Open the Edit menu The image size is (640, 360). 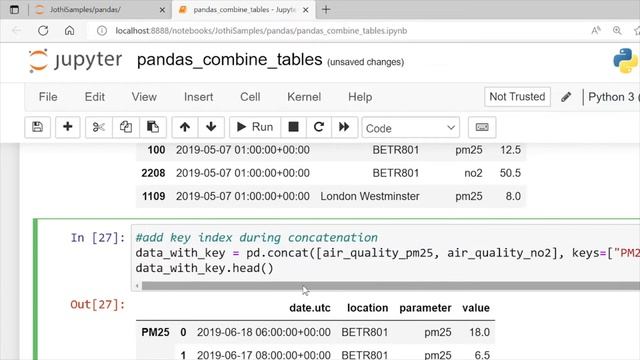(95, 97)
